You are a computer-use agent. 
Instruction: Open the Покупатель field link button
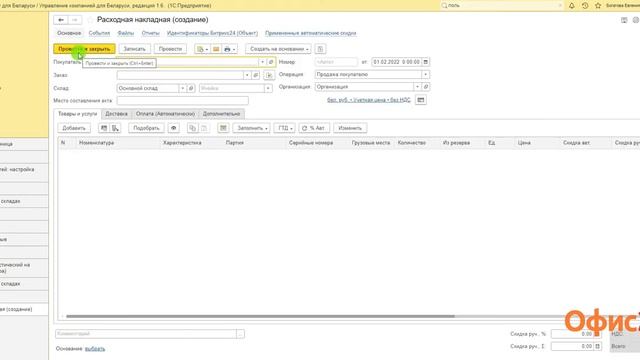tap(271, 62)
